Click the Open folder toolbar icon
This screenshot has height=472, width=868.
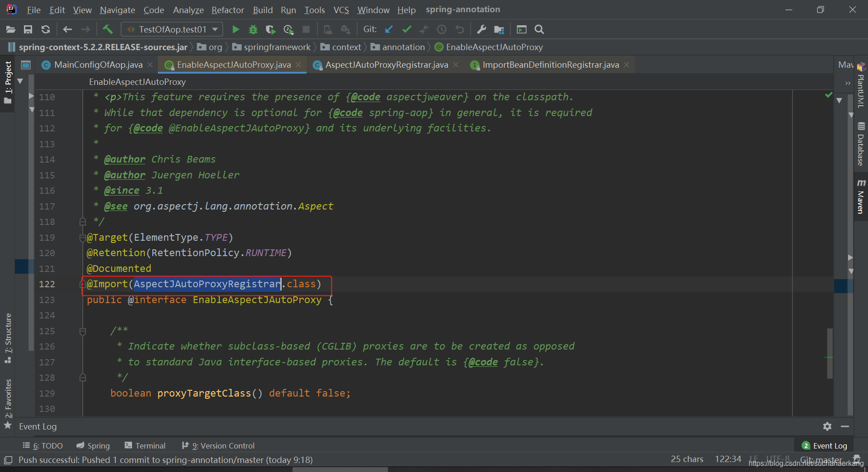[11, 29]
